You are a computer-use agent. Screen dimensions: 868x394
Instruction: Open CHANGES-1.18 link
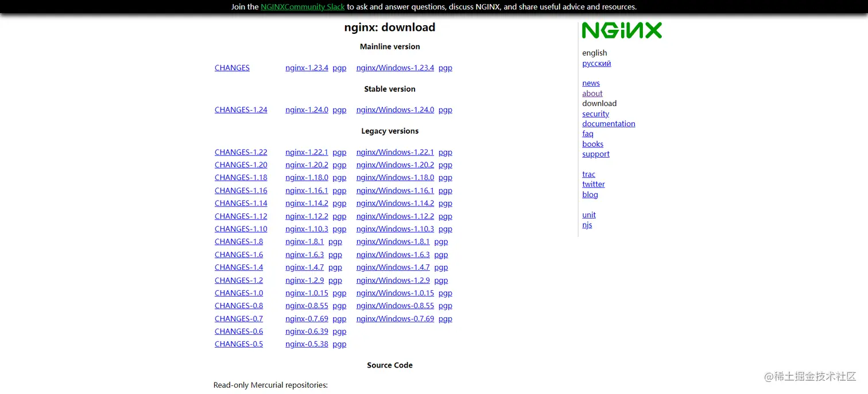click(241, 177)
